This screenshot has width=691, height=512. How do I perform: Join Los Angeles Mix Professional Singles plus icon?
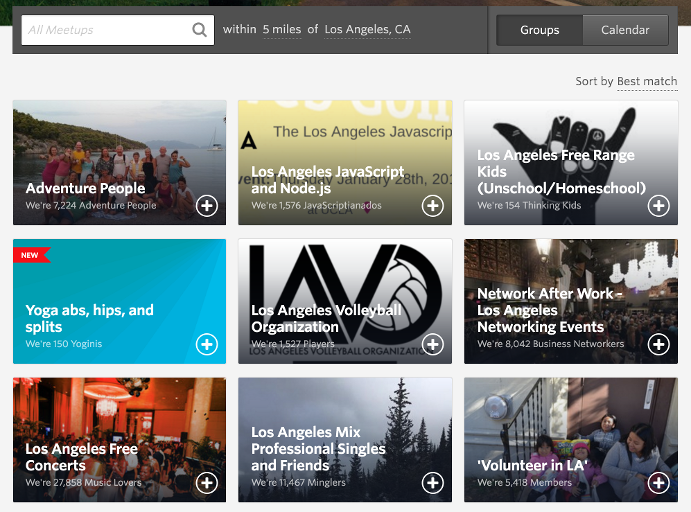[x=433, y=483]
